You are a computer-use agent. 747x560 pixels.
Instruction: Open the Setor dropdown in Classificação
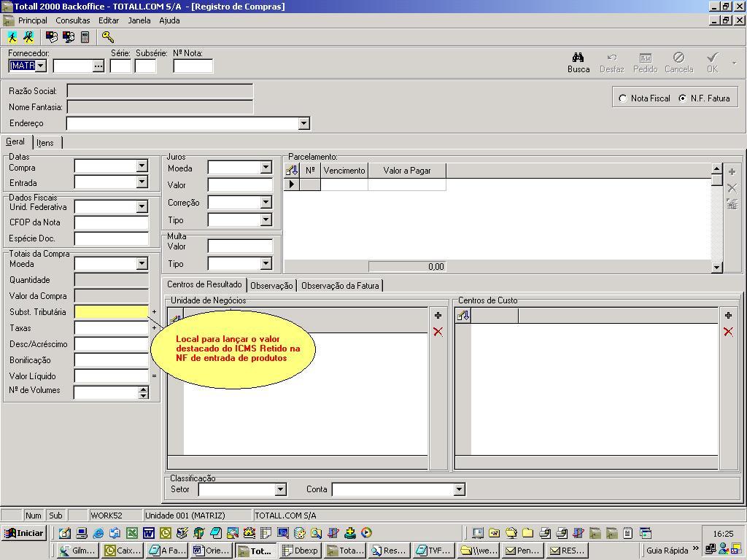pos(279,490)
